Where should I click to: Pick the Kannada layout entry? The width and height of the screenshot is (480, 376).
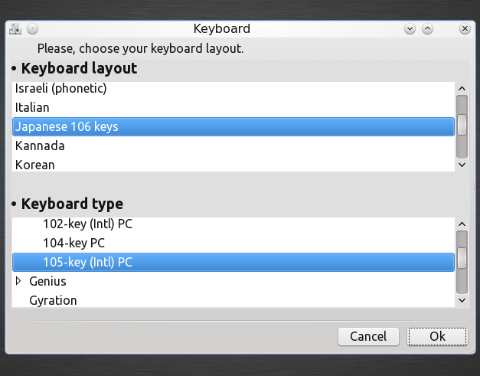pyautogui.click(x=233, y=146)
